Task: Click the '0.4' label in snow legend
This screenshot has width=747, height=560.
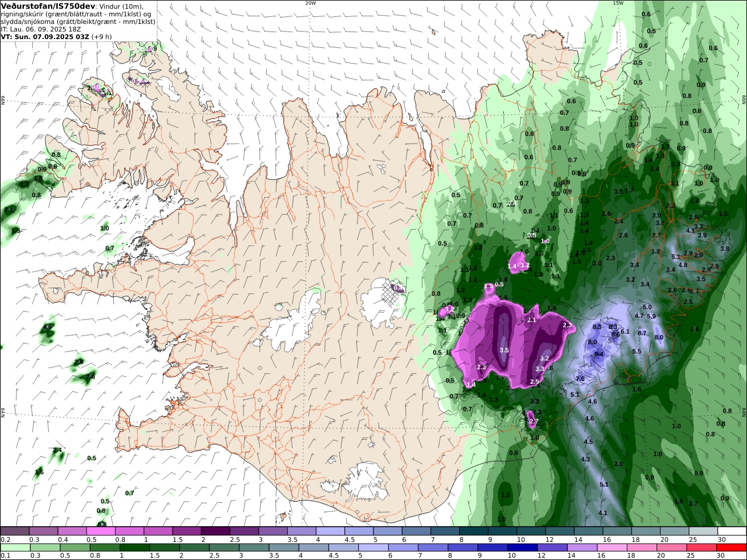Action: [63, 540]
